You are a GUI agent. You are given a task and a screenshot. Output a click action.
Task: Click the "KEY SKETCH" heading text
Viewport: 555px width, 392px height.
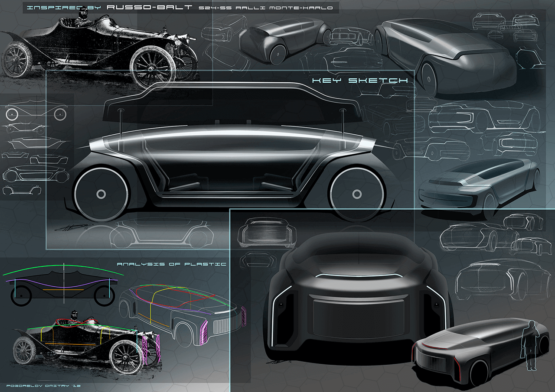pyautogui.click(x=360, y=81)
